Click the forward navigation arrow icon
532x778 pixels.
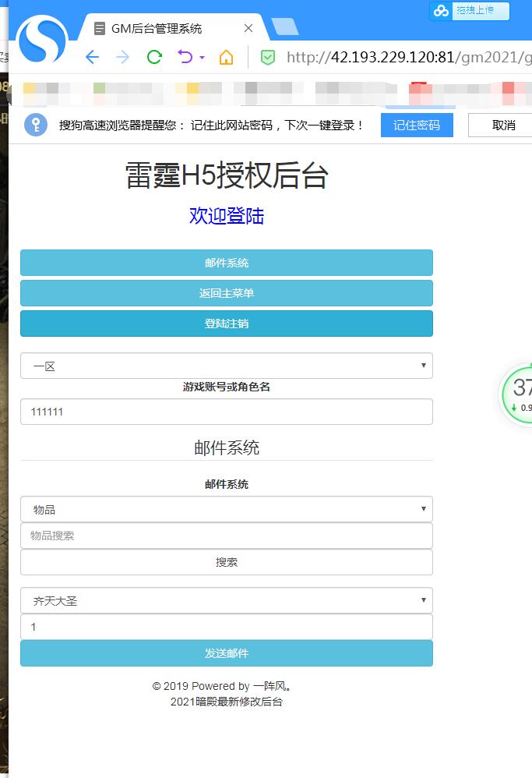[x=122, y=57]
